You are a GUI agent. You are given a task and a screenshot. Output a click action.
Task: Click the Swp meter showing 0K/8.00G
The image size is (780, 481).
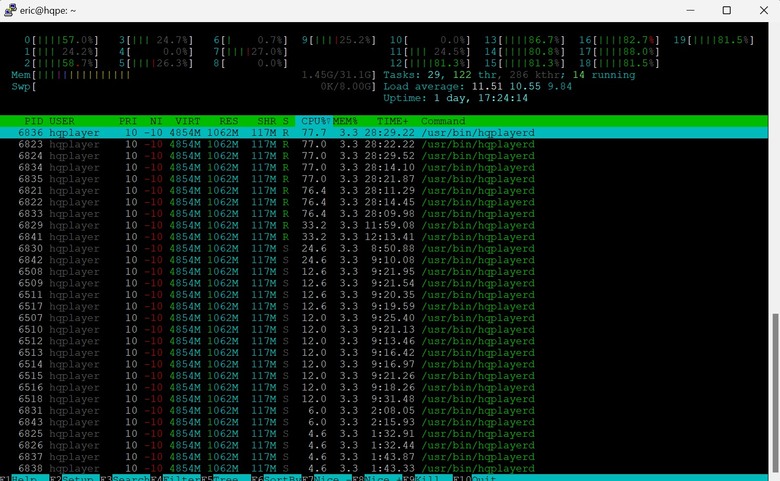[x=194, y=86]
